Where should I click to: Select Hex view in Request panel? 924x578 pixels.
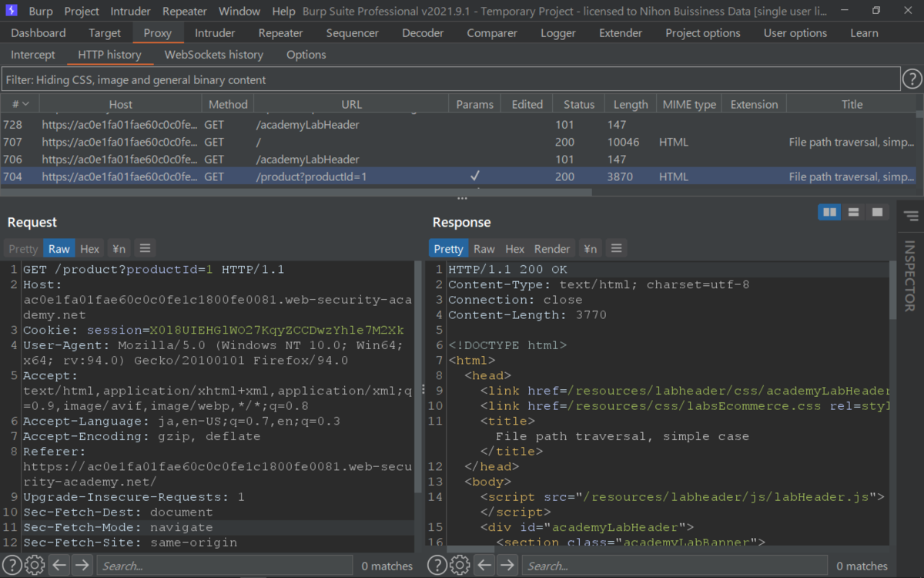[90, 248]
